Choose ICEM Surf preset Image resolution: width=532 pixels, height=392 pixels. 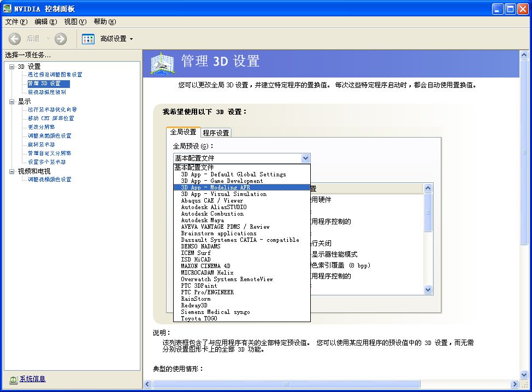tap(242, 253)
